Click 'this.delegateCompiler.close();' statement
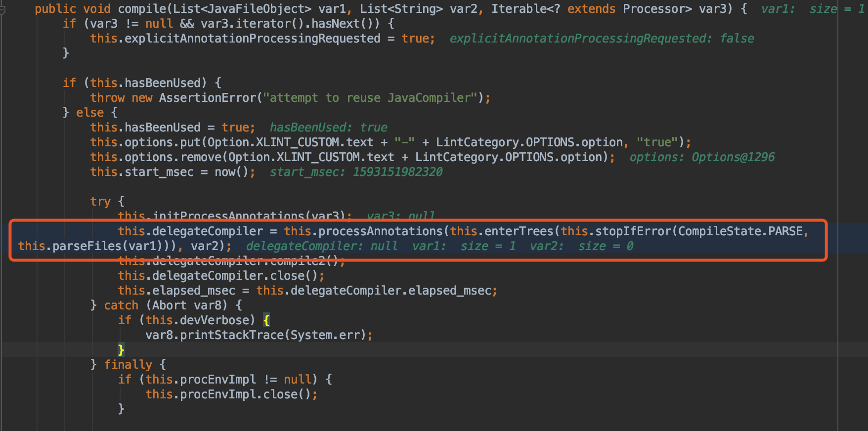Image resolution: width=868 pixels, height=431 pixels. tap(221, 276)
